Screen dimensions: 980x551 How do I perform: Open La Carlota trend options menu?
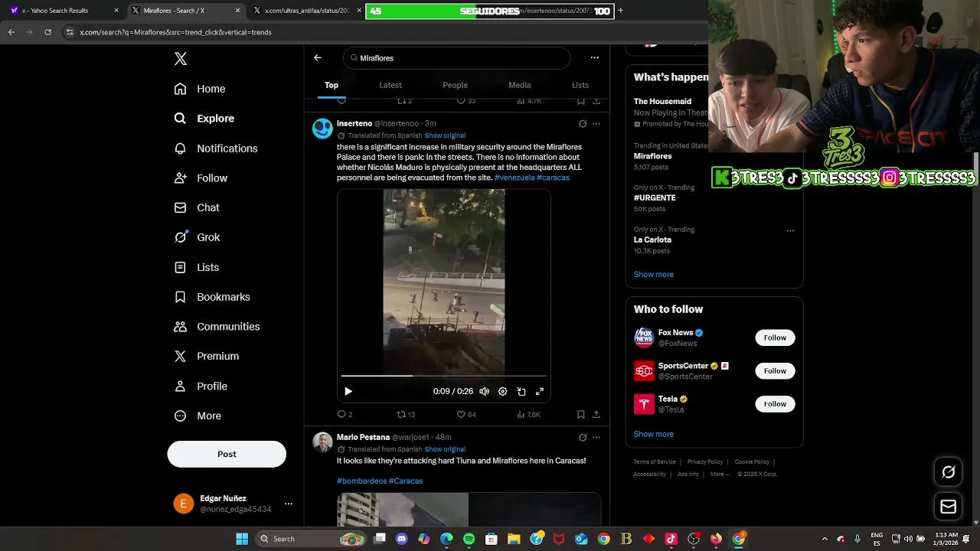[790, 230]
